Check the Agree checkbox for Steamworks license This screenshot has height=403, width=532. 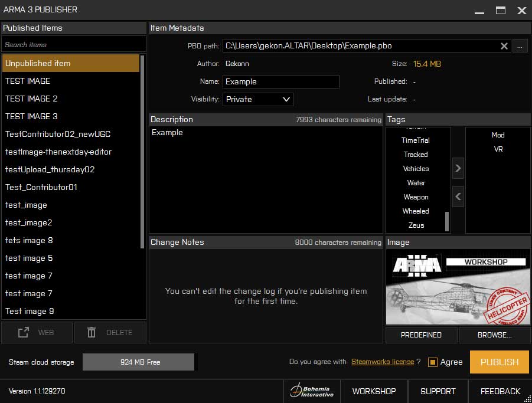pos(432,362)
